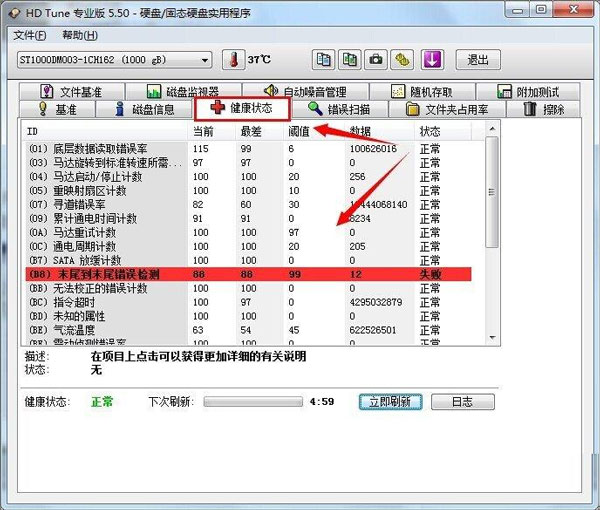Switch to the 磁盘监视器 tab
Viewport: 600px width, 510px height.
tap(183, 92)
